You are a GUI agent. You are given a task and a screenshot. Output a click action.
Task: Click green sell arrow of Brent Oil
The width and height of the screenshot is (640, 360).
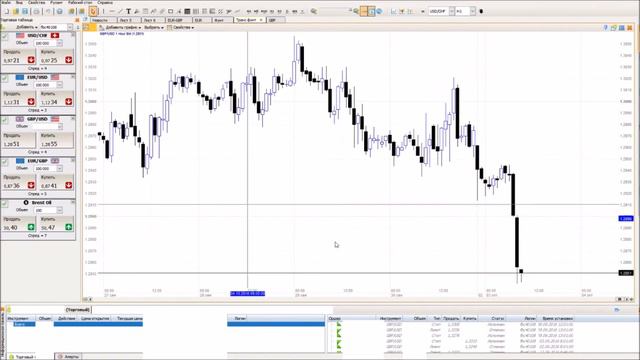[31, 227]
